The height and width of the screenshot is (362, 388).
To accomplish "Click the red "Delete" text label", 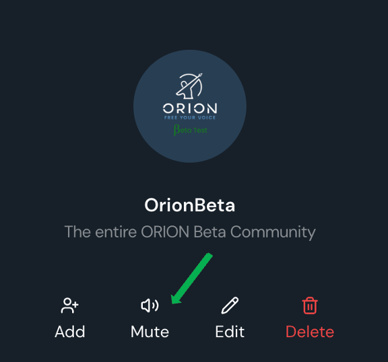I will (x=310, y=332).
